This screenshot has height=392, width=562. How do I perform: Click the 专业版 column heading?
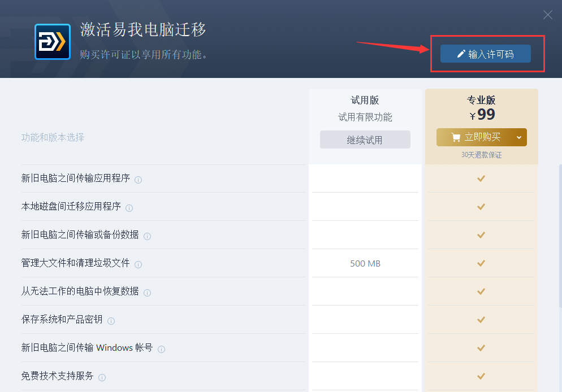click(481, 100)
